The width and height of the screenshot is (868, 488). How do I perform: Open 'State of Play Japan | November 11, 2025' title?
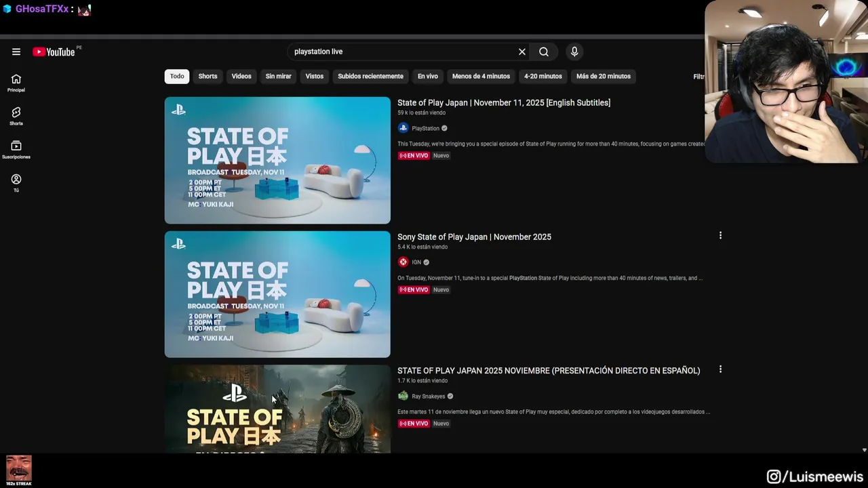click(504, 103)
